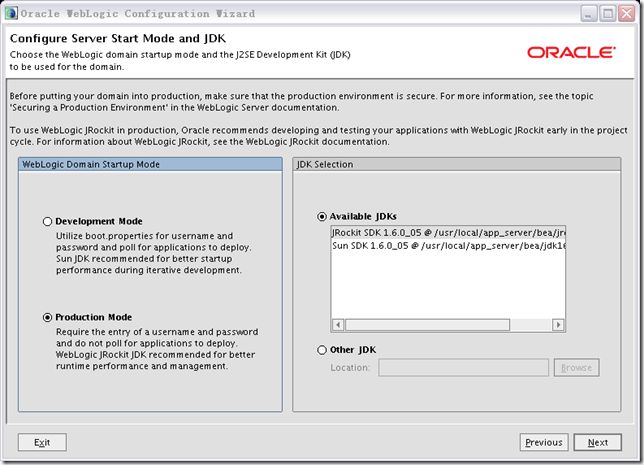Minimize the Configuration Wizard window
Screen dimensions: 644x465
[589, 14]
